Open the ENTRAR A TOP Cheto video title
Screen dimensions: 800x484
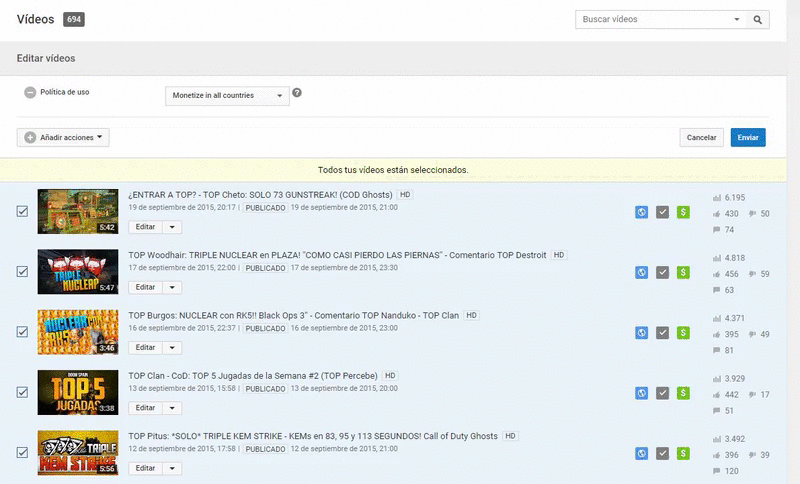point(260,195)
